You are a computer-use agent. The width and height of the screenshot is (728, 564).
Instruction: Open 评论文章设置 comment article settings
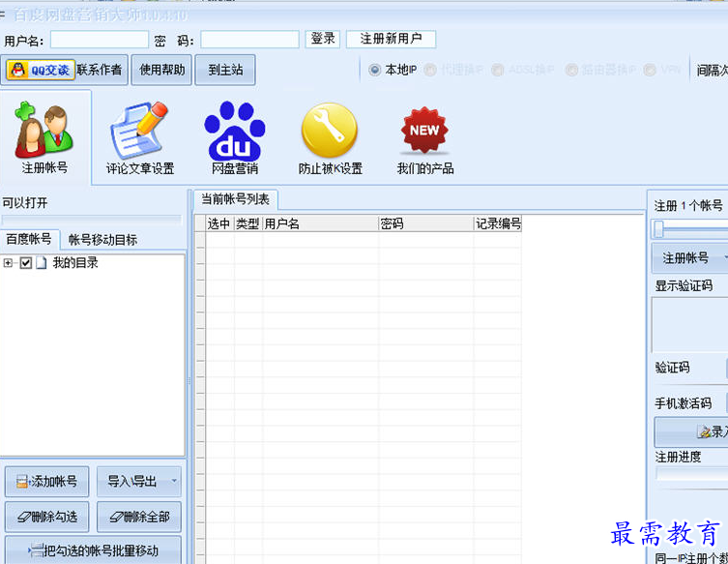coord(140,138)
